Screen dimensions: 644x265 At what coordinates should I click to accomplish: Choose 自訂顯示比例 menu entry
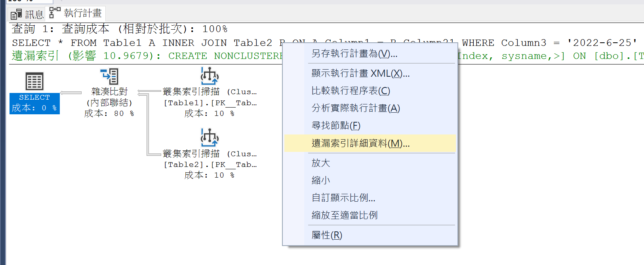point(370,198)
